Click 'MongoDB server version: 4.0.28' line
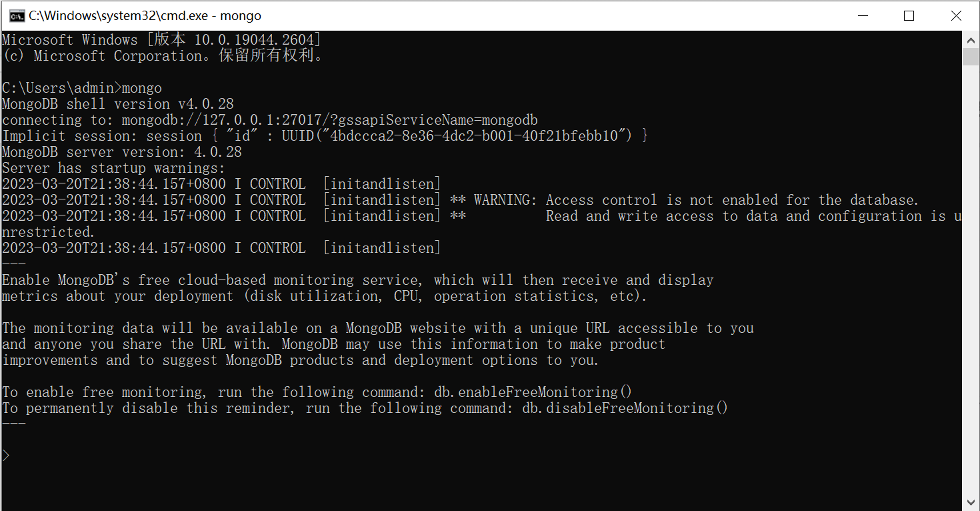 [122, 152]
